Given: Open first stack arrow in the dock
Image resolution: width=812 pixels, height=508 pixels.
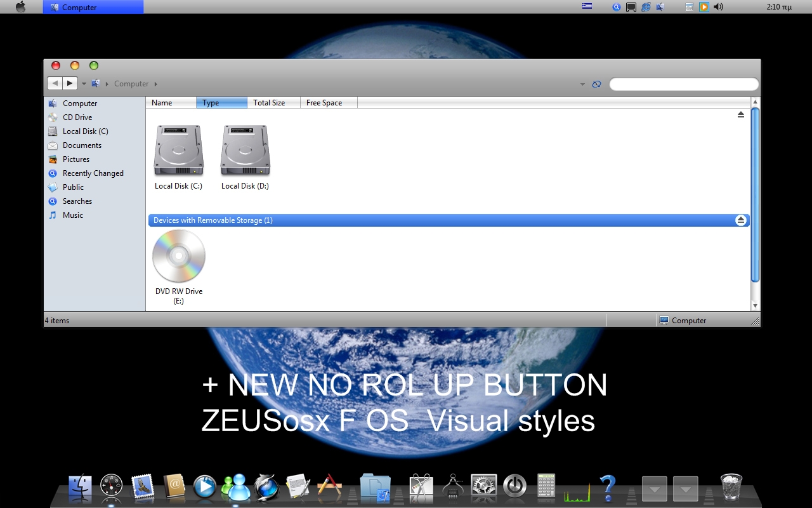Looking at the screenshot, I should [x=654, y=489].
